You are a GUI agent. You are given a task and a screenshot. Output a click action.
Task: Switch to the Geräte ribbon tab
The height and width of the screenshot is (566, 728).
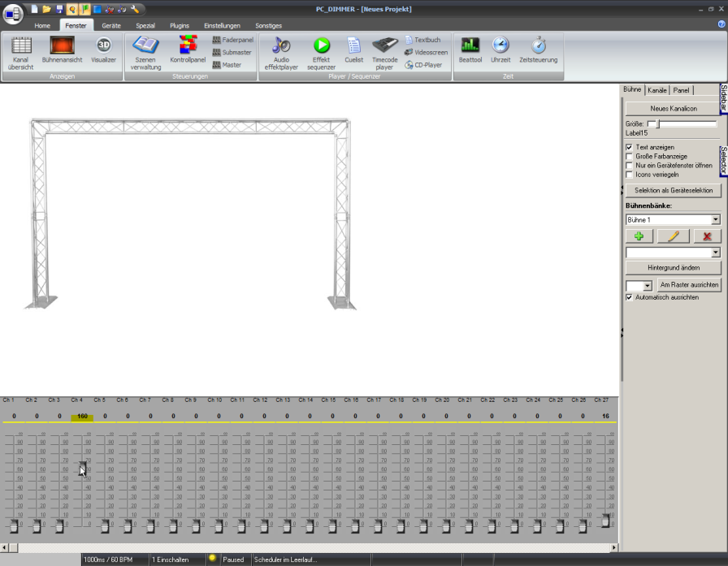[x=111, y=25]
